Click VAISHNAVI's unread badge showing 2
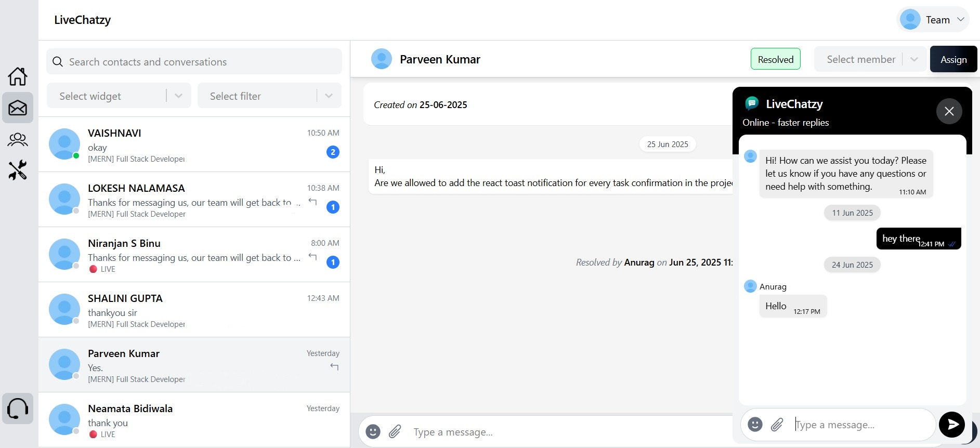The width and height of the screenshot is (980, 448). click(x=333, y=152)
